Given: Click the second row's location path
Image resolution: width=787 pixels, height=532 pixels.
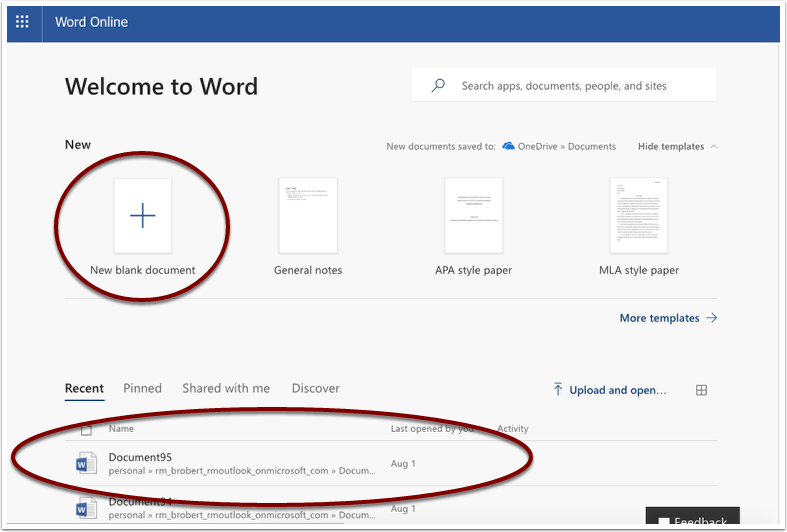Looking at the screenshot, I should (x=242, y=515).
